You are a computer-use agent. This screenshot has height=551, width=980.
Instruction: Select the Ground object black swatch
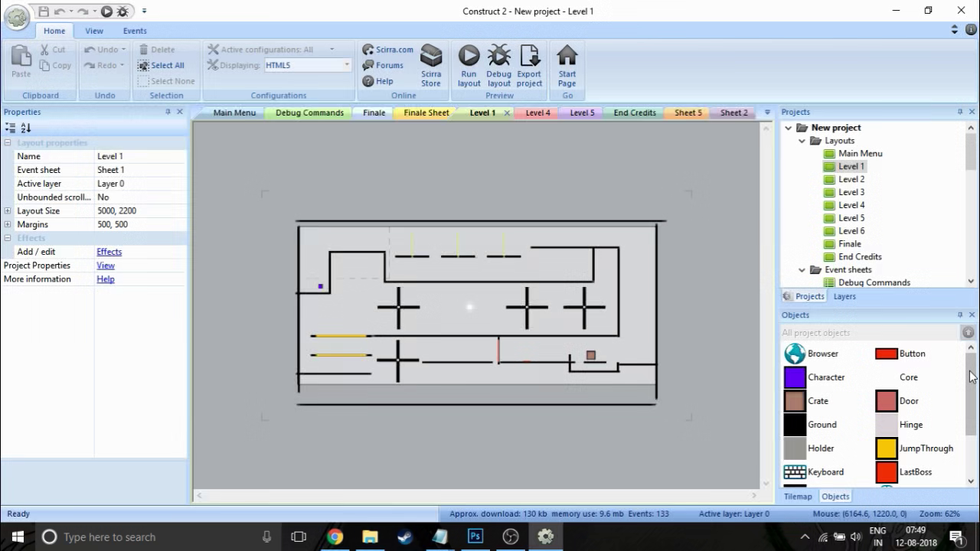point(795,425)
